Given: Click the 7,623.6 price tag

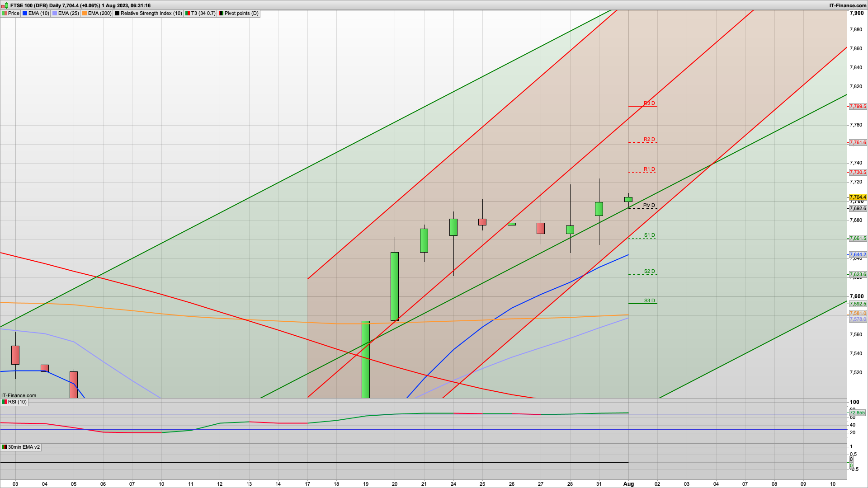Looking at the screenshot, I should (858, 275).
